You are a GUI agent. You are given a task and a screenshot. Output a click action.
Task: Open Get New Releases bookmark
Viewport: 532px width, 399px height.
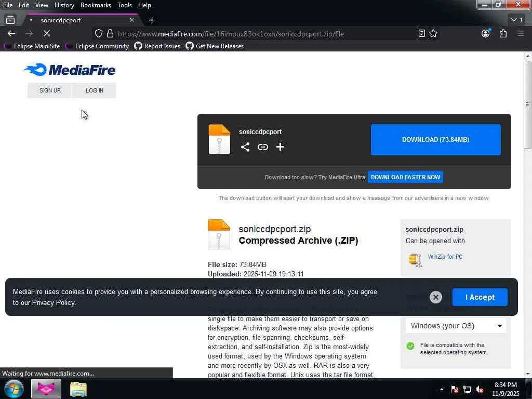[x=215, y=46]
